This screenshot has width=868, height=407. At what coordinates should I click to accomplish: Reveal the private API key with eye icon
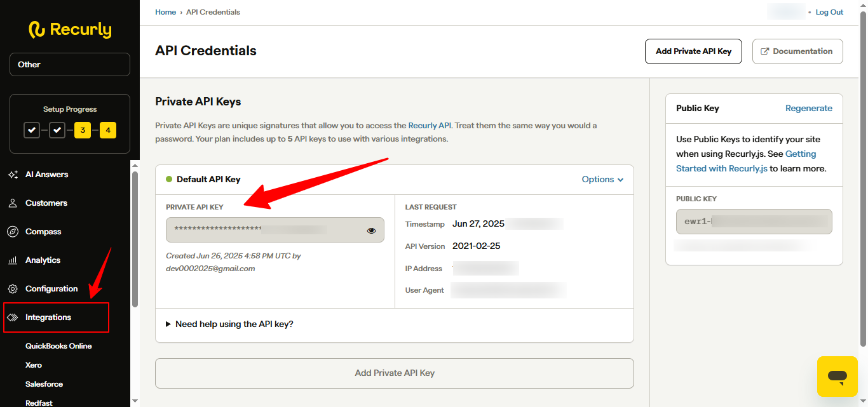tap(372, 230)
